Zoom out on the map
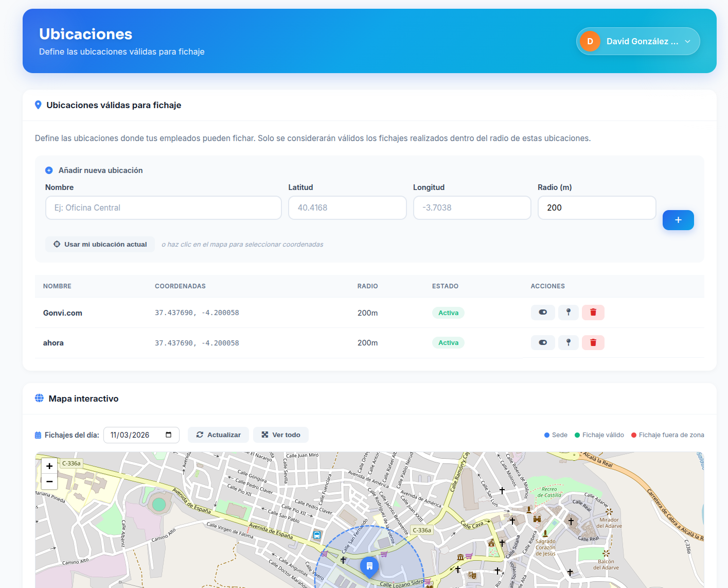Viewport: 728px width, 588px height. coord(49,482)
